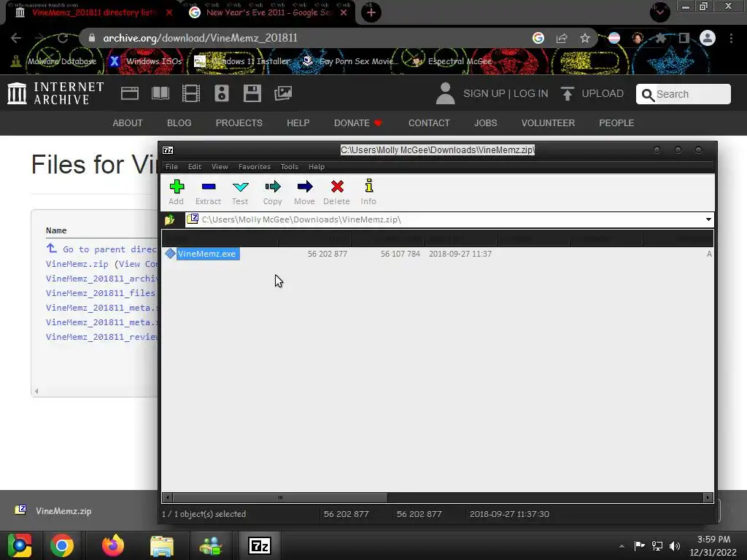
Task: Run the Test archive tool
Action: pyautogui.click(x=240, y=192)
